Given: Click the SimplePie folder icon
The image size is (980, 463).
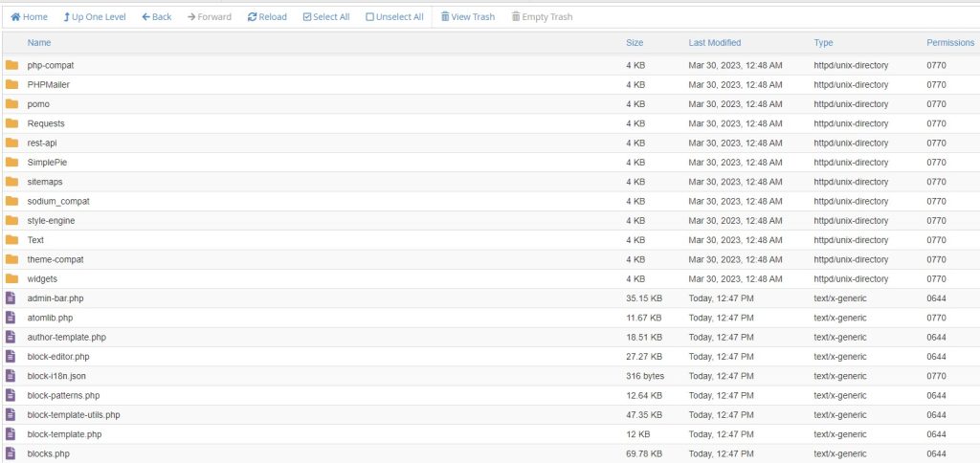Looking at the screenshot, I should pos(11,162).
